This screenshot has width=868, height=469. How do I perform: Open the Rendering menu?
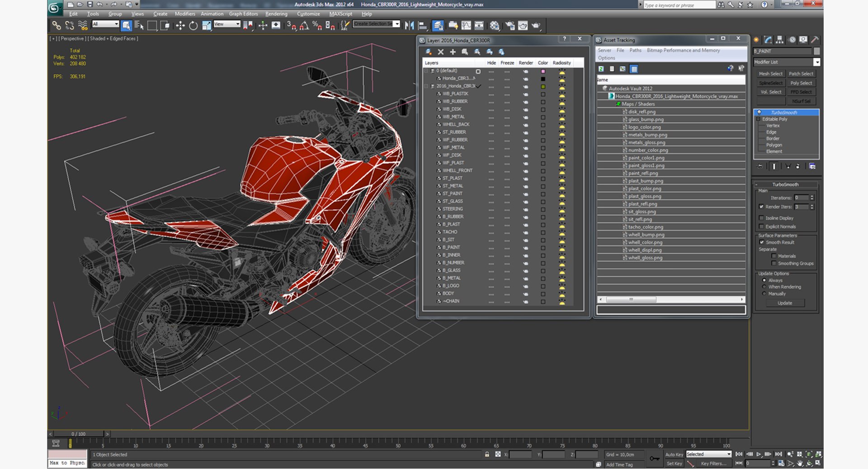click(x=276, y=14)
